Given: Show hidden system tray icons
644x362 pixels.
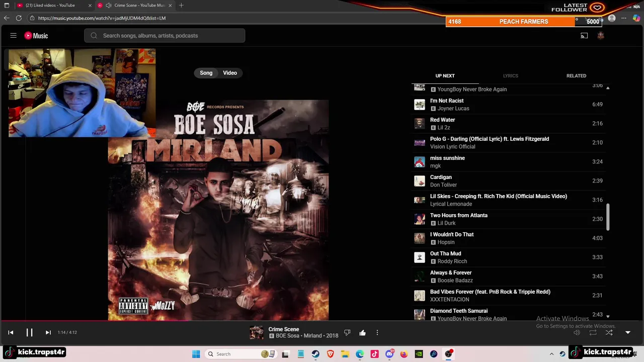Looking at the screenshot, I should tap(551, 354).
